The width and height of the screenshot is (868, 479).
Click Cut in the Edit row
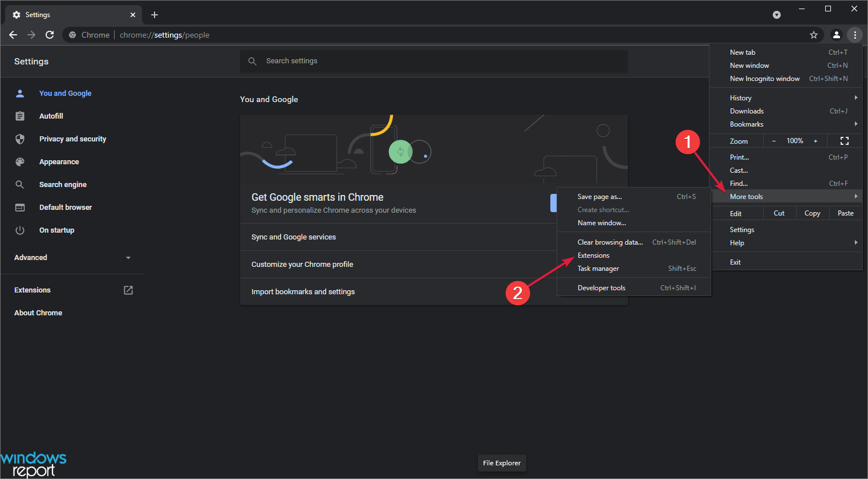[x=779, y=213]
